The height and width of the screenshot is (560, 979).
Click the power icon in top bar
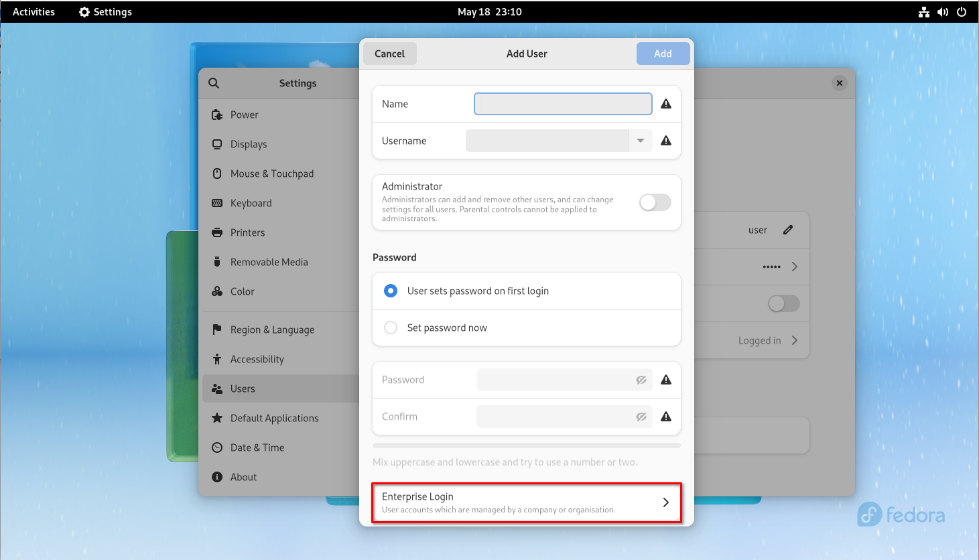tap(962, 12)
